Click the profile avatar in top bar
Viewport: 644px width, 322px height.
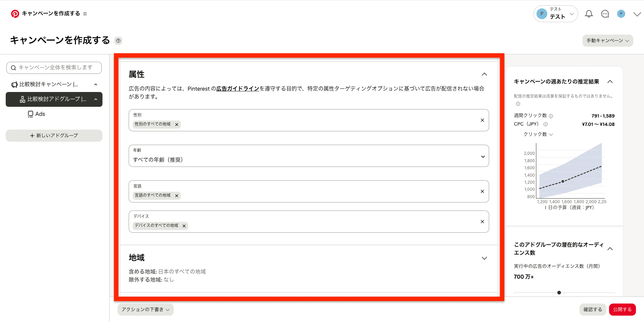(621, 14)
